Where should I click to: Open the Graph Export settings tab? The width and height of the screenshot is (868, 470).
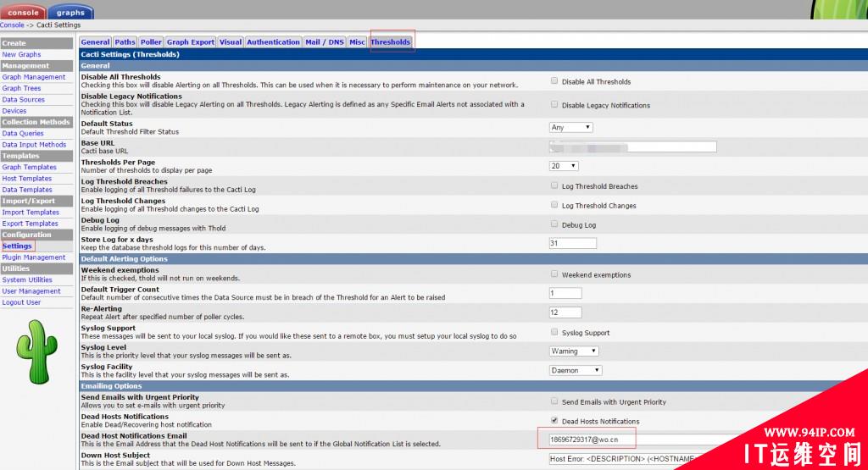tap(191, 42)
